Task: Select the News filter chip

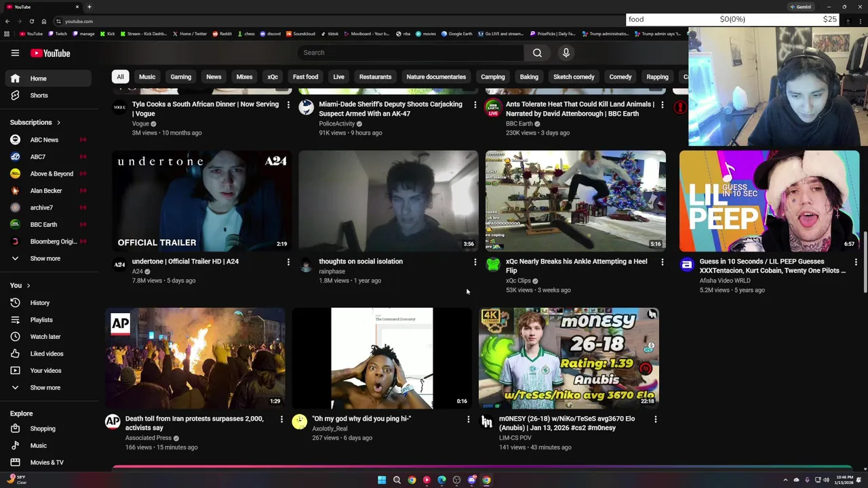Action: 214,77
